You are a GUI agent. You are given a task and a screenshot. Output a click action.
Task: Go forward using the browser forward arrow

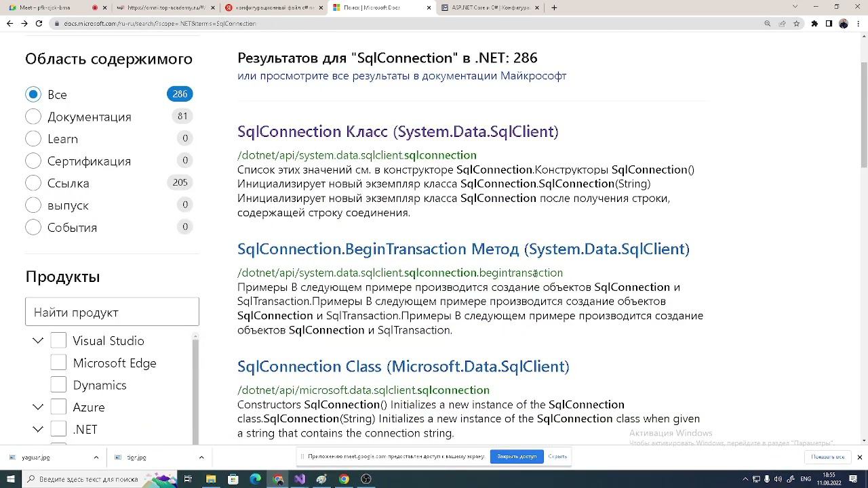[24, 23]
